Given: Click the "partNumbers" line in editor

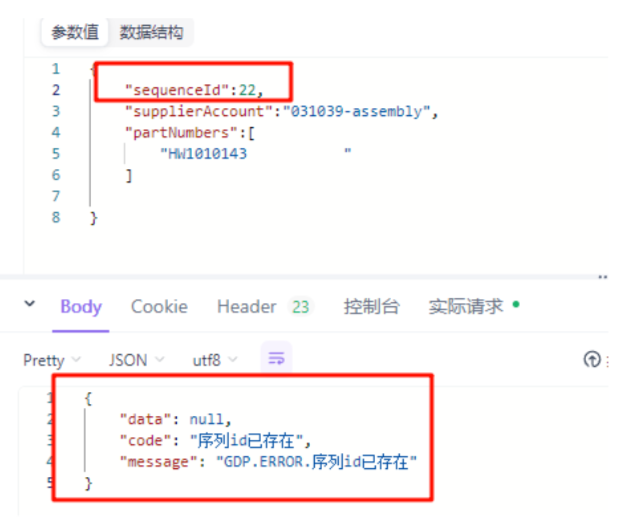Looking at the screenshot, I should click(x=190, y=133).
